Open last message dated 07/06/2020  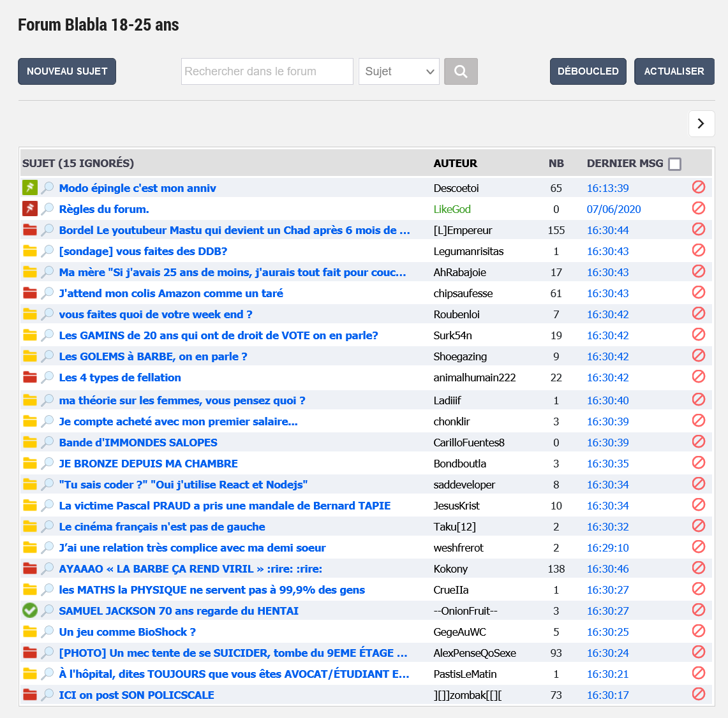coord(614,209)
